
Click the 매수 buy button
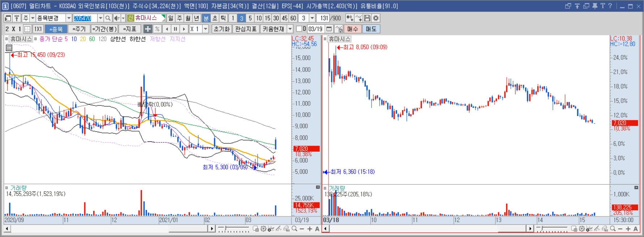tap(352, 29)
